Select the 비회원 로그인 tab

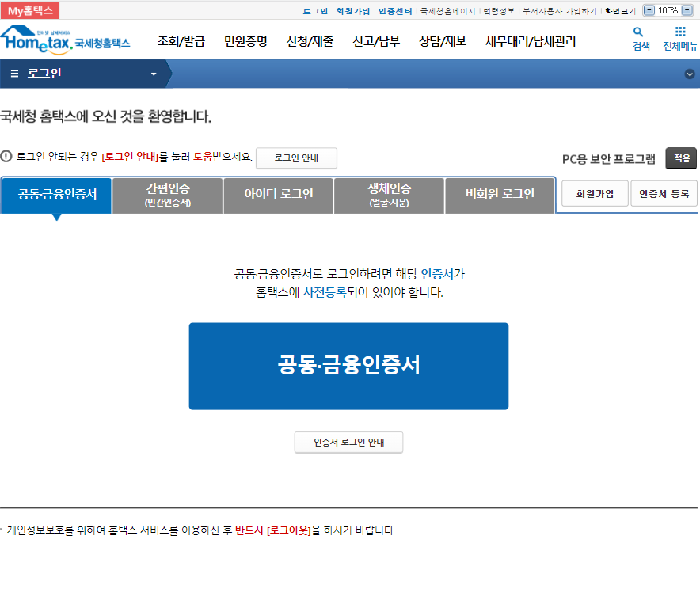[x=500, y=196]
